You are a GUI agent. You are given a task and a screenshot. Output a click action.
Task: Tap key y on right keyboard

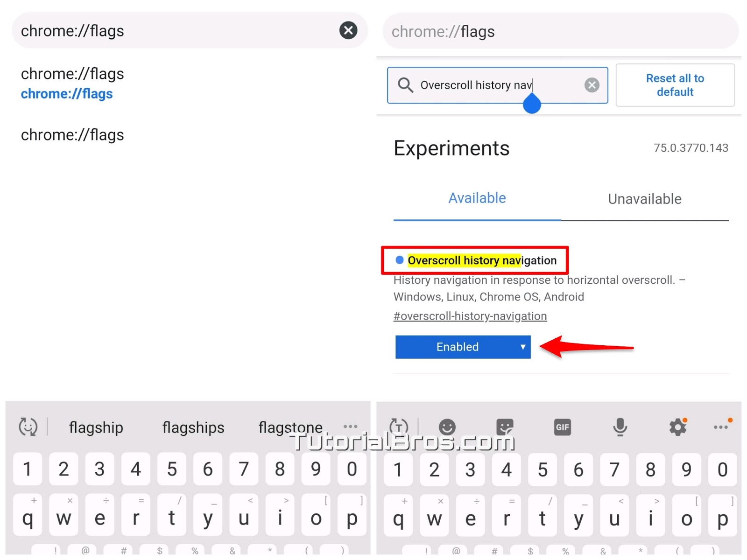578,516
